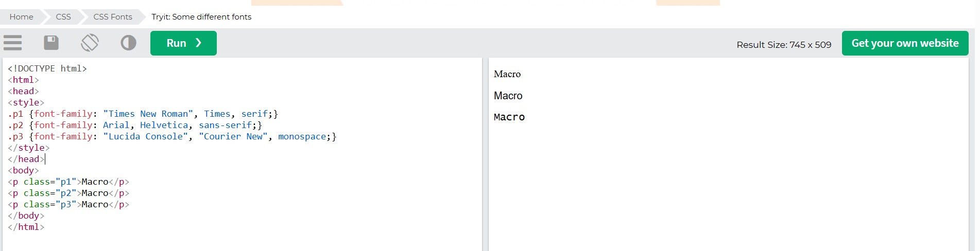Click the monospace Macro result paragraph
The width and height of the screenshot is (980, 251).
pyautogui.click(x=509, y=117)
